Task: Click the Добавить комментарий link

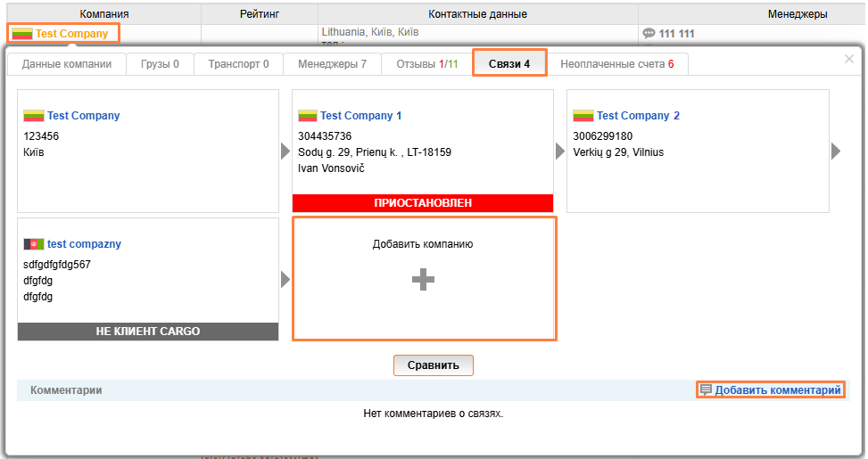Action: pyautogui.click(x=777, y=390)
